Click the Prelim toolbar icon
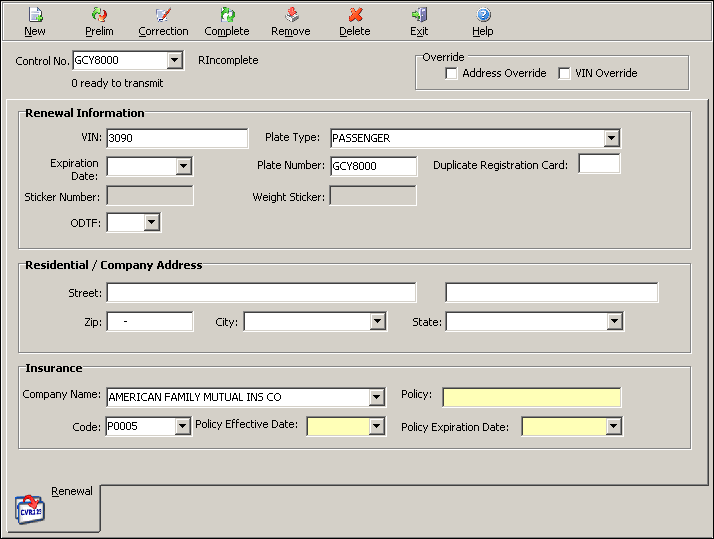 pyautogui.click(x=99, y=16)
